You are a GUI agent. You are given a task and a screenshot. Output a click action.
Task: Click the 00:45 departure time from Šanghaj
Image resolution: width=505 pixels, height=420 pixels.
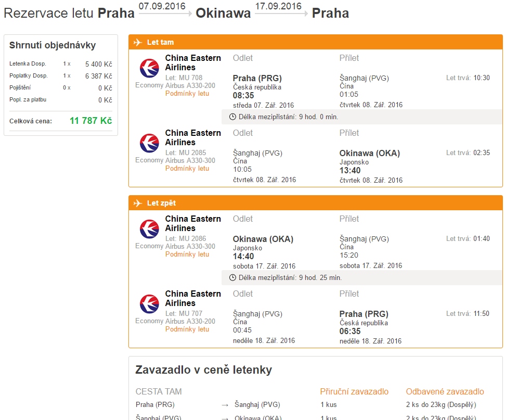pyautogui.click(x=242, y=330)
